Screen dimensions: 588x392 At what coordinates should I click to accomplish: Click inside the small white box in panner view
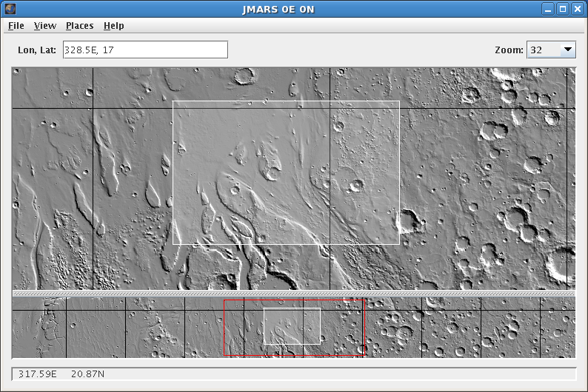(292, 326)
